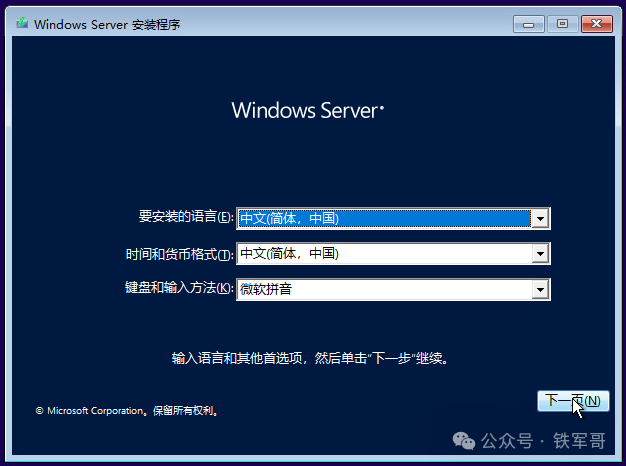626x466 pixels.
Task: Click the Windows Server setup title icon
Action: 22,23
